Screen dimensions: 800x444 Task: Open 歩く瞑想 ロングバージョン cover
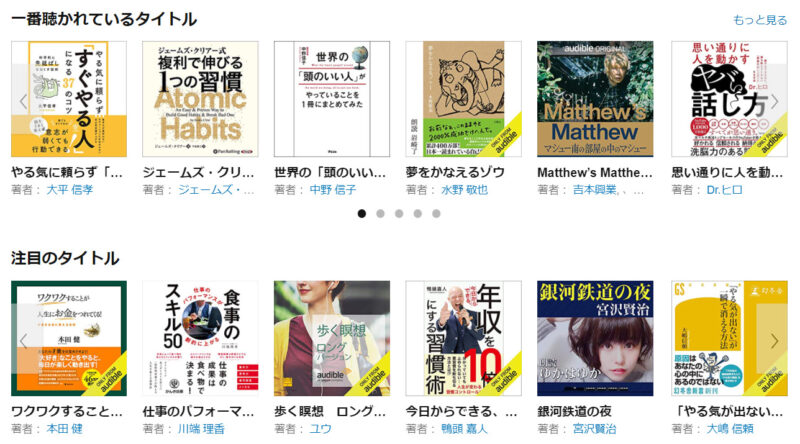[x=332, y=338]
